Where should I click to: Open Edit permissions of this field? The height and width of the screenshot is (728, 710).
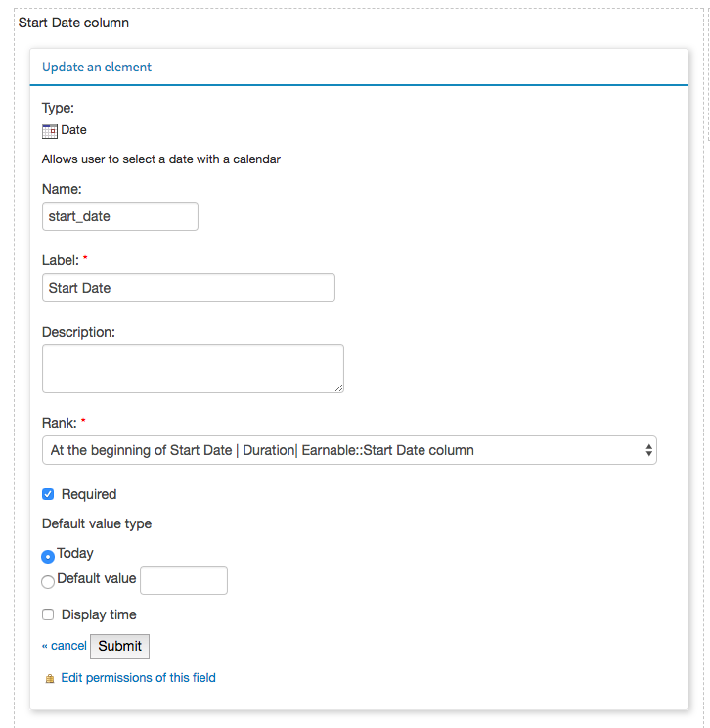pos(138,678)
